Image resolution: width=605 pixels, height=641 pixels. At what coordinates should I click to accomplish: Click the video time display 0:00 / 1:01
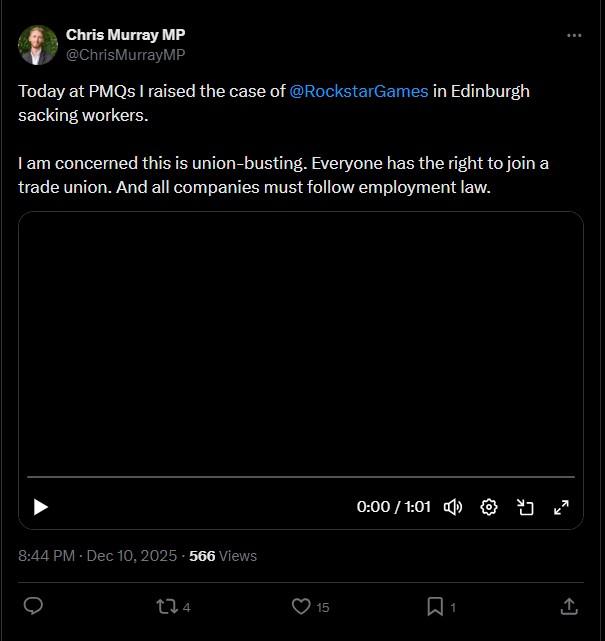click(393, 507)
